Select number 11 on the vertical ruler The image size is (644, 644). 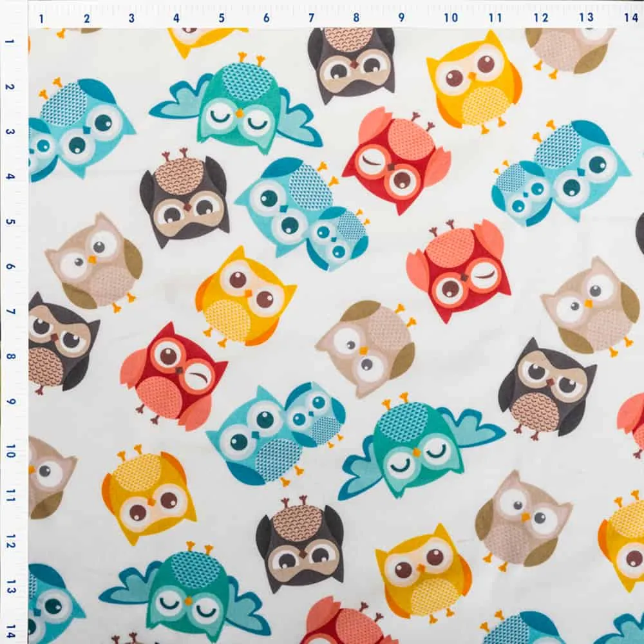pos(11,496)
